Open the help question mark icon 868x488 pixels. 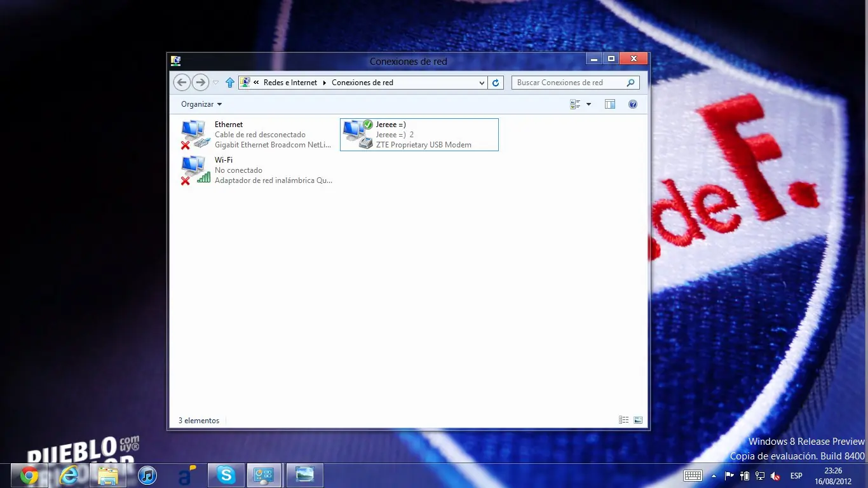[x=633, y=104]
